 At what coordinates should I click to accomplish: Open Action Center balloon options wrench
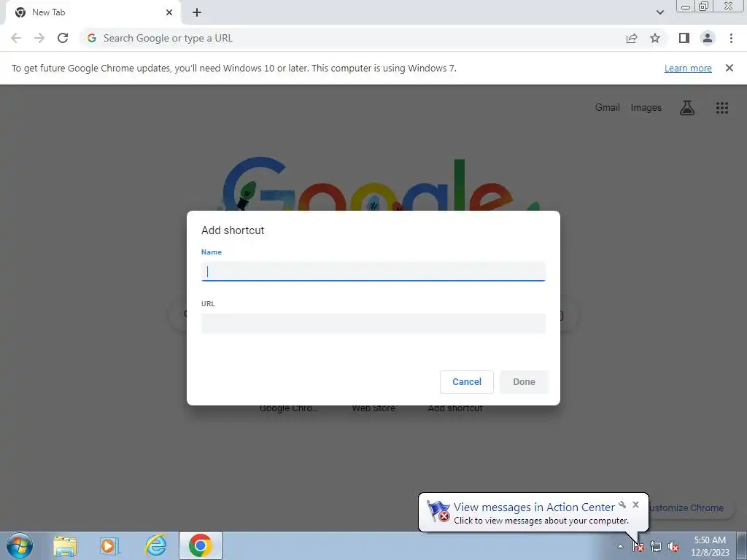pos(622,505)
